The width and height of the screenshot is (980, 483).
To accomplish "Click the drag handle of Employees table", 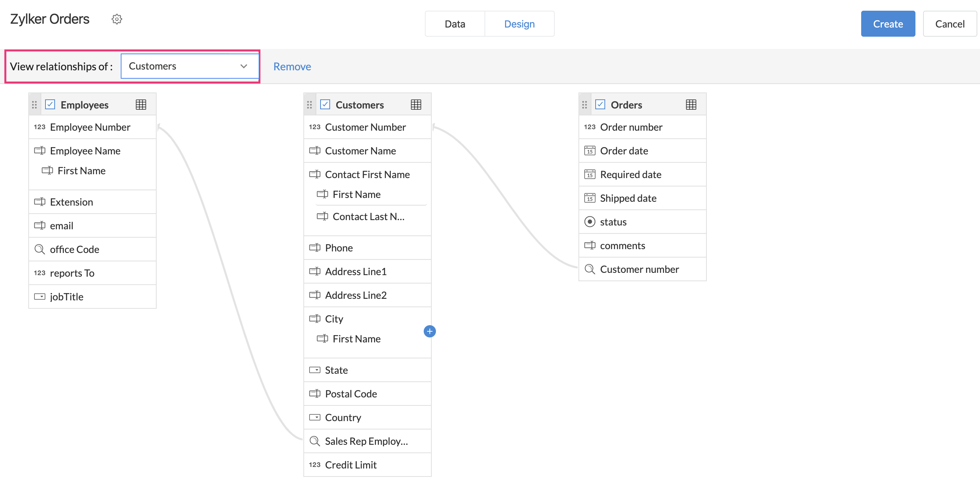I will coord(34,105).
